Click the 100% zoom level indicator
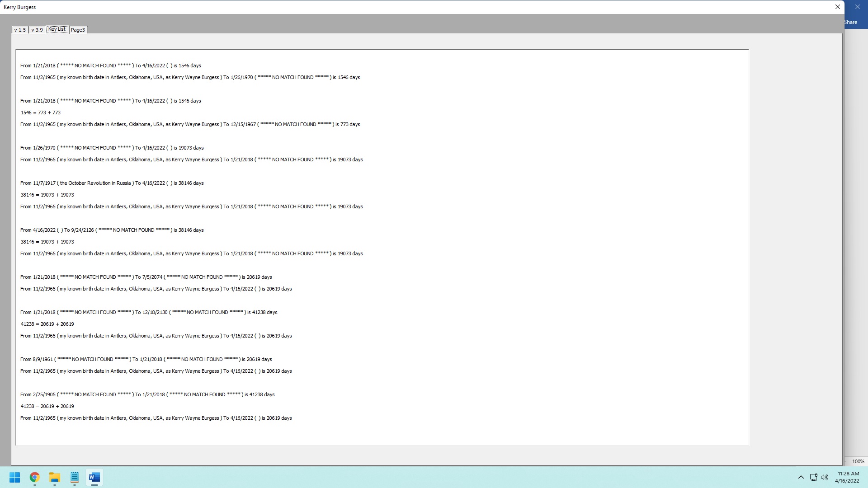This screenshot has height=488, width=868. tap(858, 461)
